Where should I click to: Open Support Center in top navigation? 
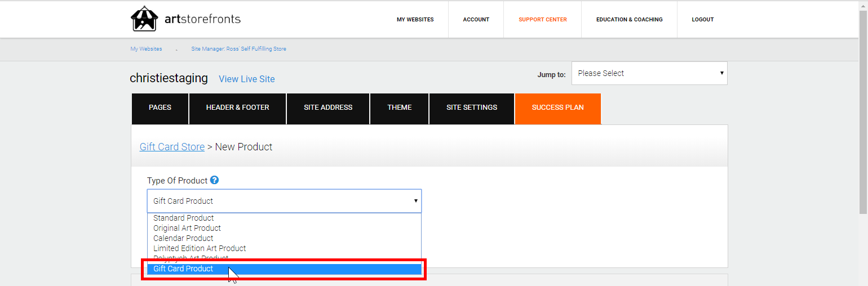click(x=543, y=20)
